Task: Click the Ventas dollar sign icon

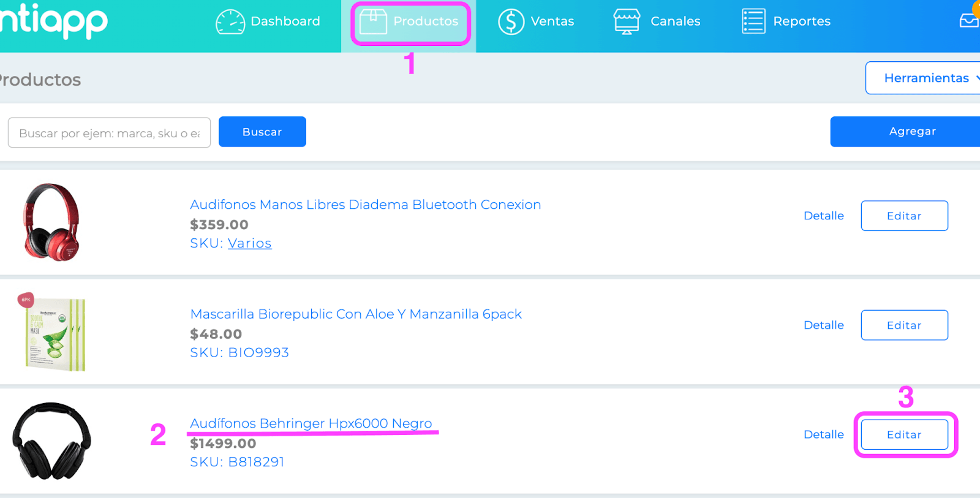Action: [511, 21]
